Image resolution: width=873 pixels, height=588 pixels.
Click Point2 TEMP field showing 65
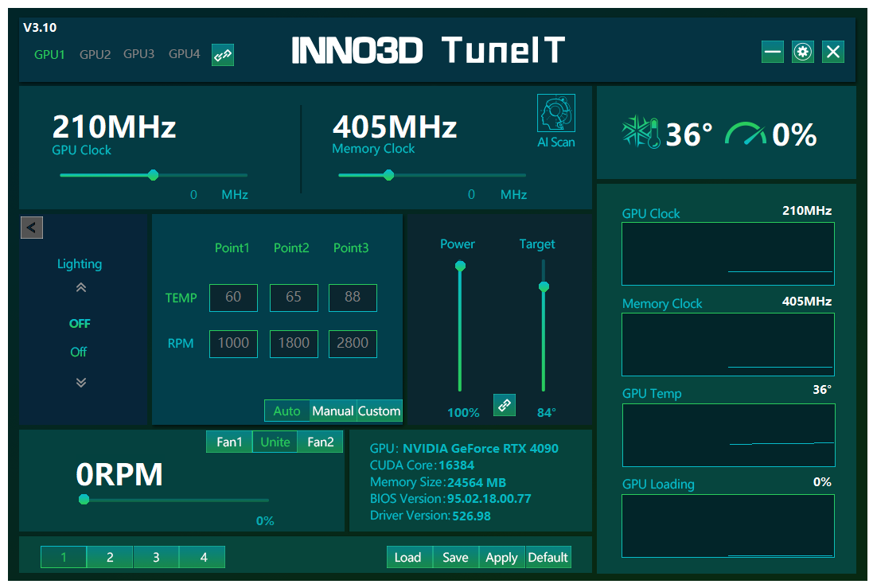(294, 298)
